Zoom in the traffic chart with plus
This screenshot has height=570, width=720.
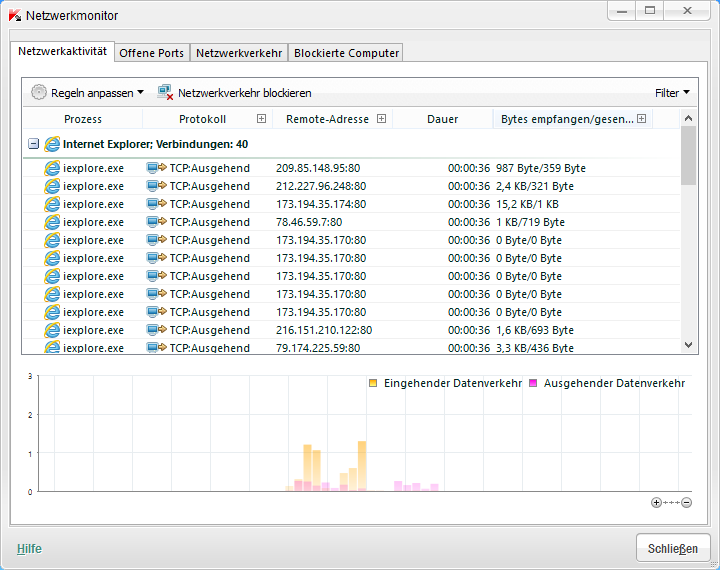[656, 502]
